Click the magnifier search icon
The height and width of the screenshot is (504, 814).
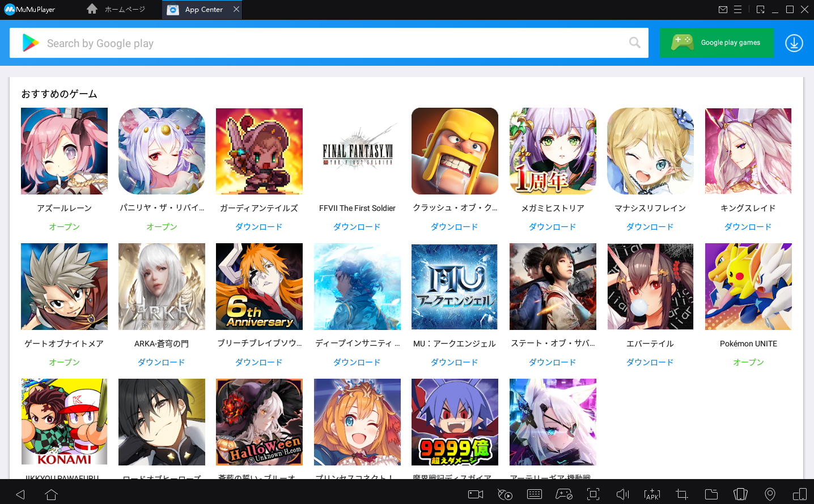[635, 43]
